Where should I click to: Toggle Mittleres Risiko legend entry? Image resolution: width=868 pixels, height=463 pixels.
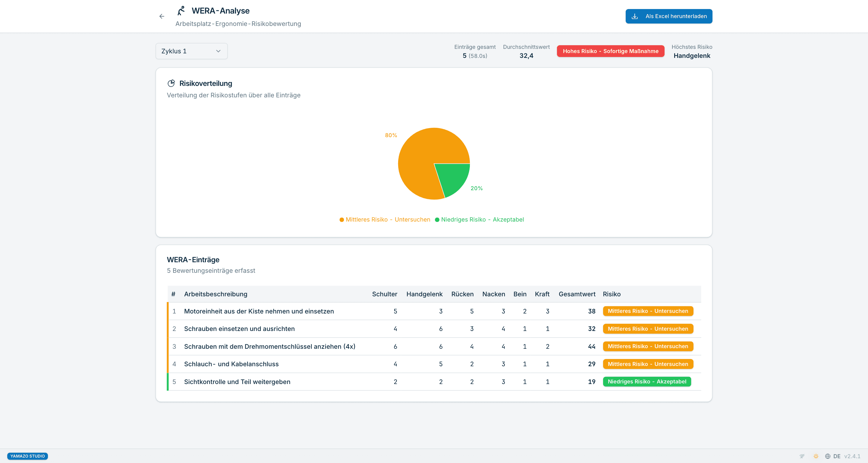[385, 219]
